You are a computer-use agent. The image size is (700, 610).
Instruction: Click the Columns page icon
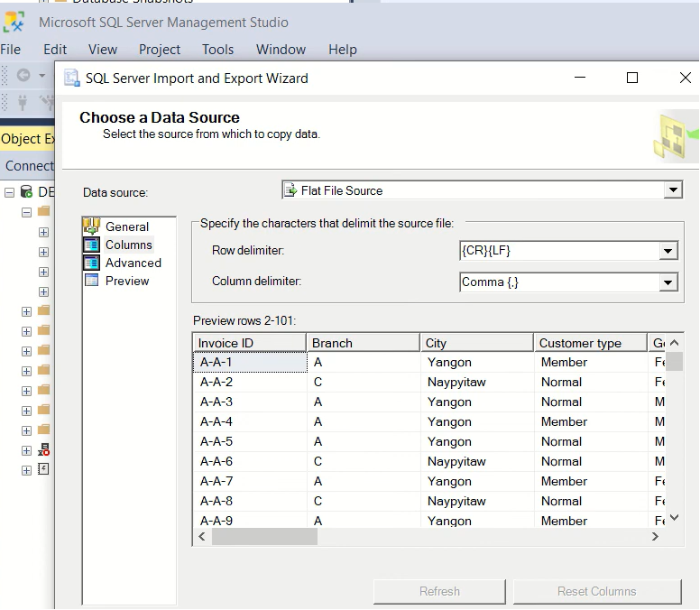(x=90, y=245)
